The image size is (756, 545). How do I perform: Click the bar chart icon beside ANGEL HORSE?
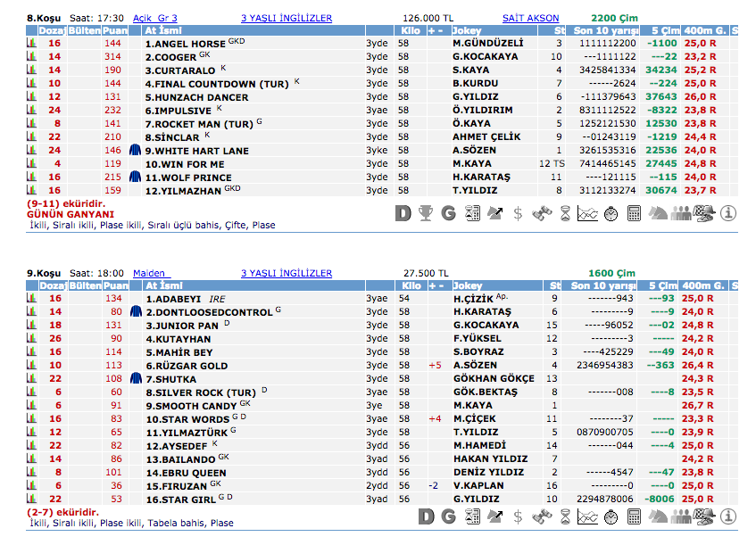pyautogui.click(x=32, y=43)
